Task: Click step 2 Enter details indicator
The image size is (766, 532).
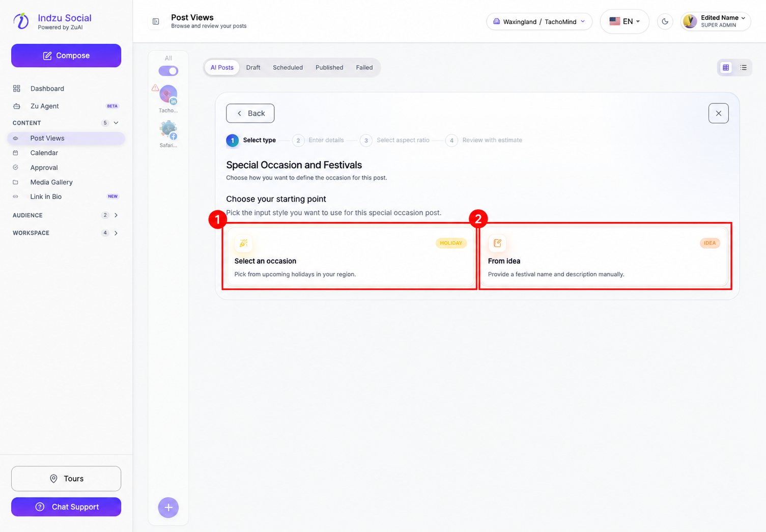Action: 318,140
